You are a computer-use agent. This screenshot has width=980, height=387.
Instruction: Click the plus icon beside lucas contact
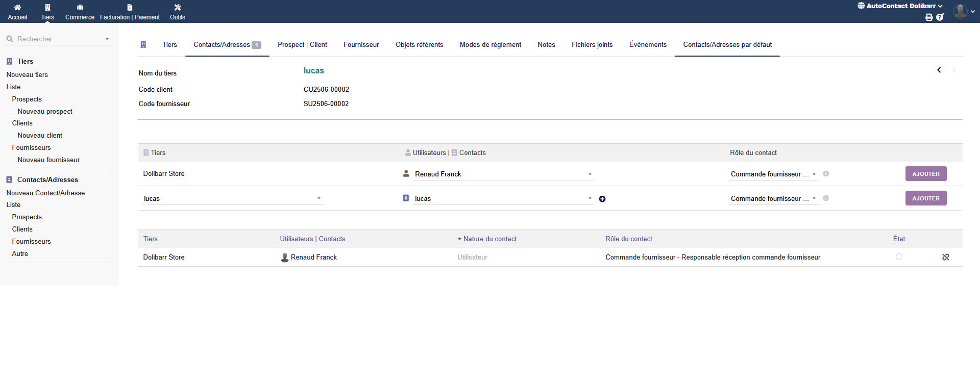click(602, 199)
